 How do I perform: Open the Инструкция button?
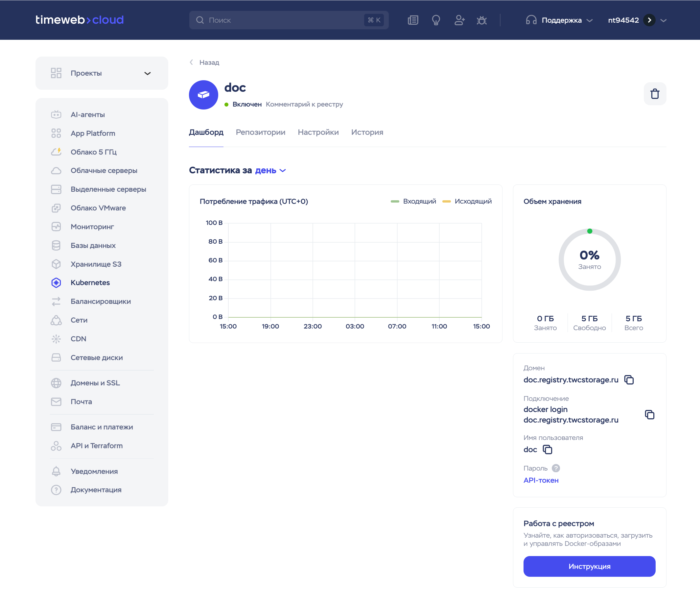coord(589,566)
